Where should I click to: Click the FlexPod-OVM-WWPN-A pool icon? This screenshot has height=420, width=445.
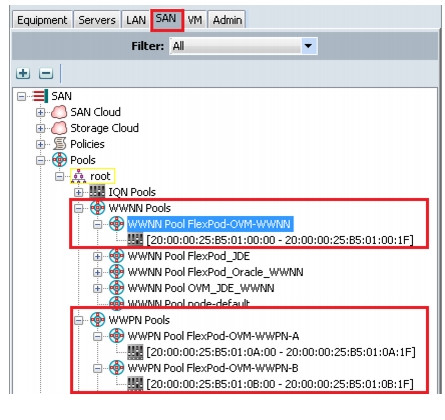pos(117,336)
